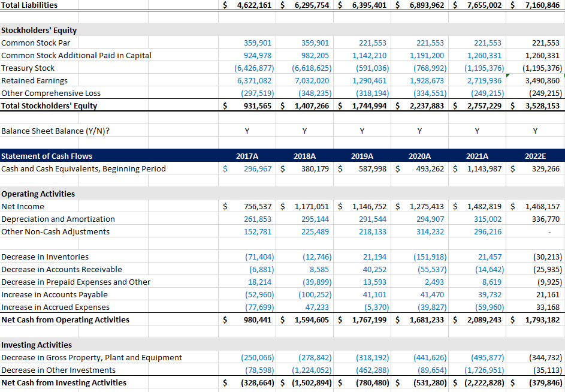Click the 2020A Other Non-Cash Adjustments 314,232
565x392 pixels.
[430, 232]
